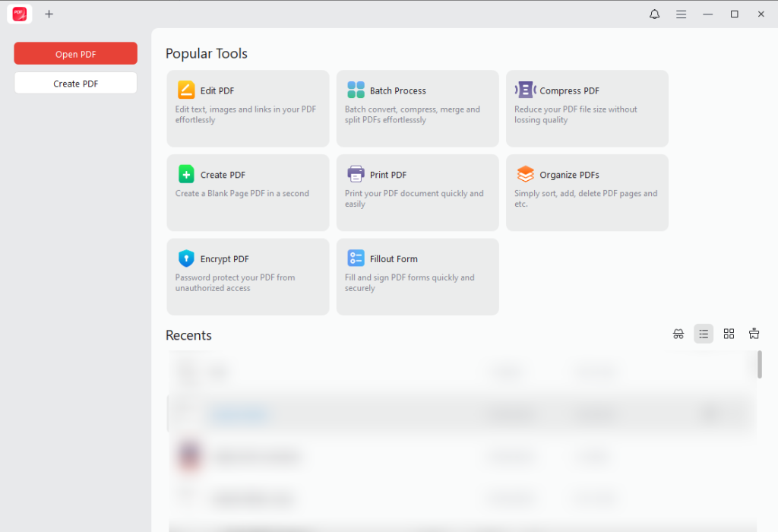Image resolution: width=778 pixels, height=532 pixels.
Task: Open the Print PDF tool title
Action: (x=388, y=176)
